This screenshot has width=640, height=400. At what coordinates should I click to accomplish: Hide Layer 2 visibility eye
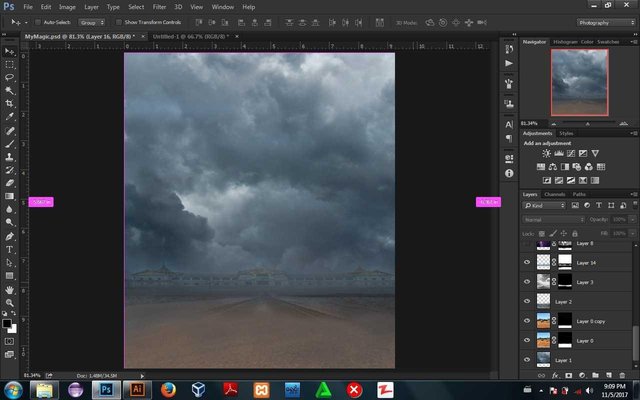(527, 301)
